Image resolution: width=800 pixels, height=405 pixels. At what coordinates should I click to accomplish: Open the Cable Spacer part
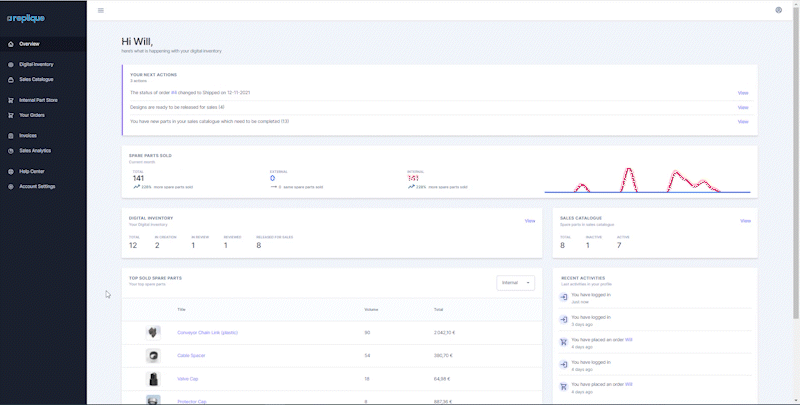tap(191, 356)
